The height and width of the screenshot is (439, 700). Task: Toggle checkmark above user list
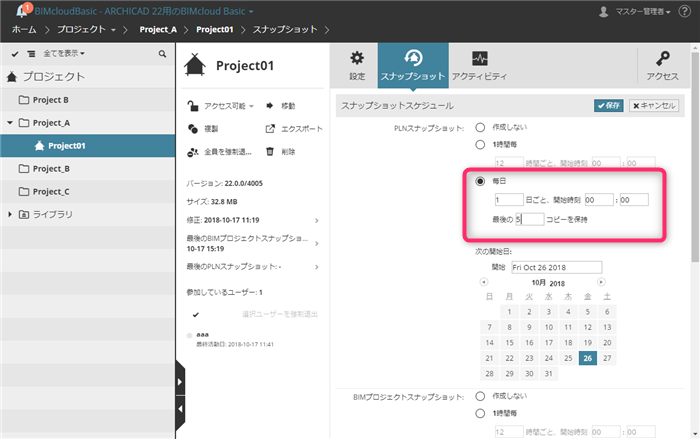pyautogui.click(x=196, y=315)
